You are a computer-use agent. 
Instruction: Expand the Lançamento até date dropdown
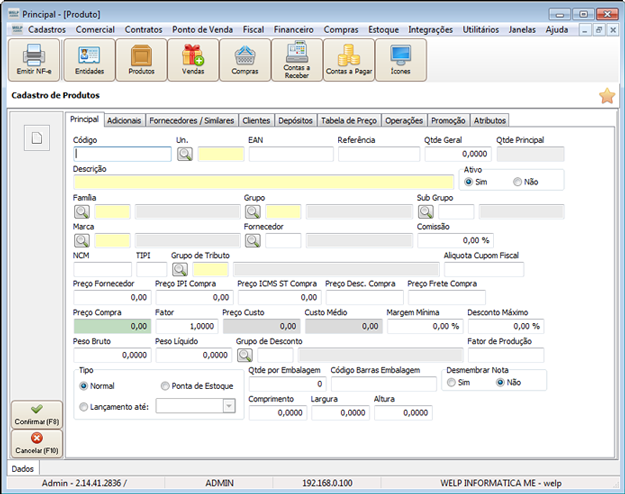pos(229,406)
